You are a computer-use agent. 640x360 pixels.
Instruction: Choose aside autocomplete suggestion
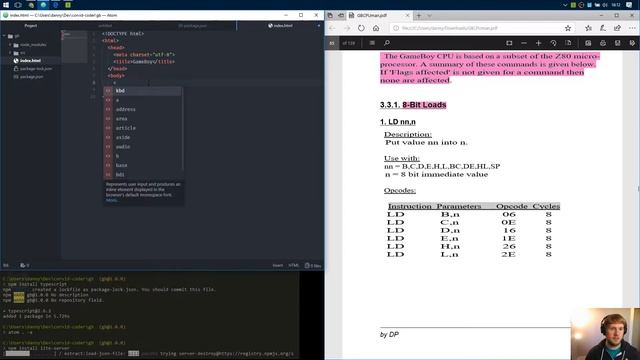[143, 138]
